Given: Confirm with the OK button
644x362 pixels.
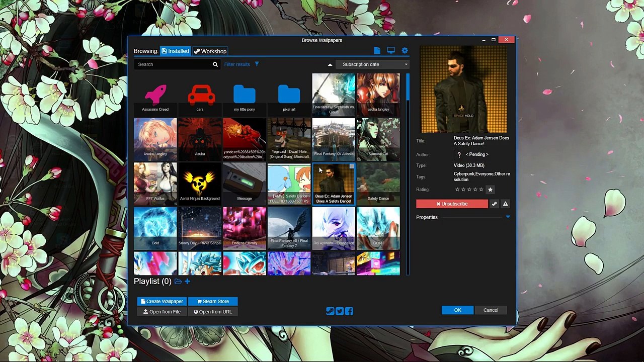Looking at the screenshot, I should [457, 310].
